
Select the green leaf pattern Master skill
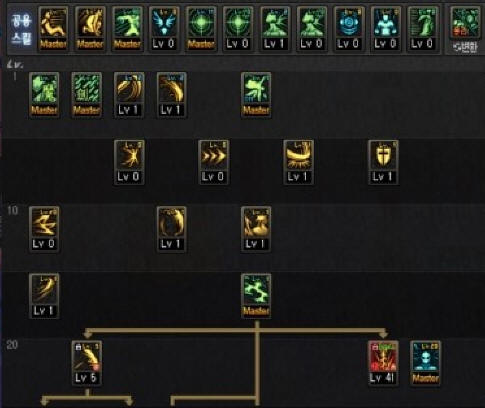coord(87,95)
